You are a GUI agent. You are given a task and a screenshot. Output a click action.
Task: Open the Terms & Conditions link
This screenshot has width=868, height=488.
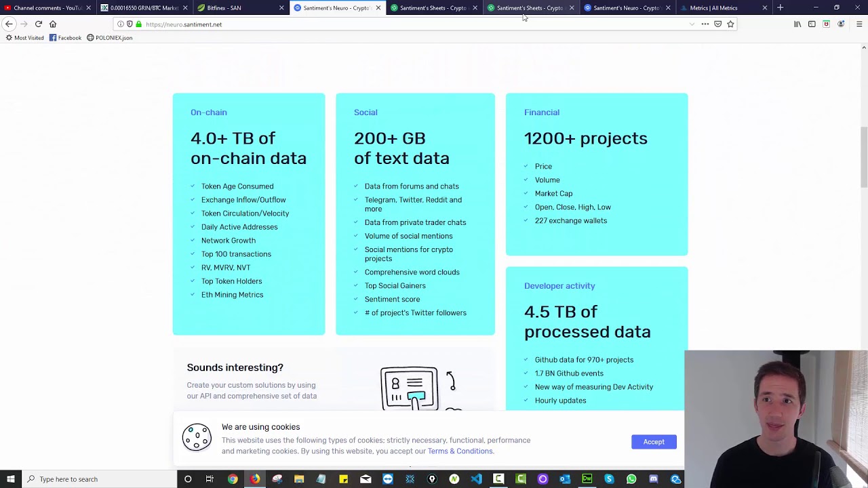pyautogui.click(x=460, y=451)
